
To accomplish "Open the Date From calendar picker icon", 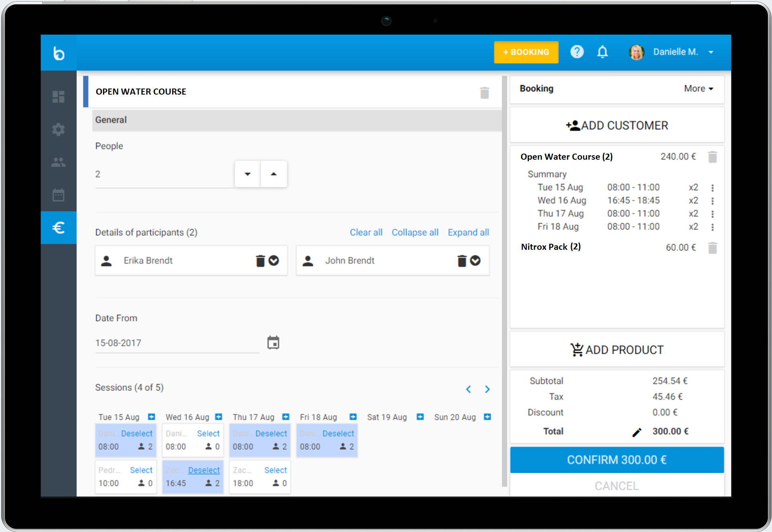I will click(273, 342).
